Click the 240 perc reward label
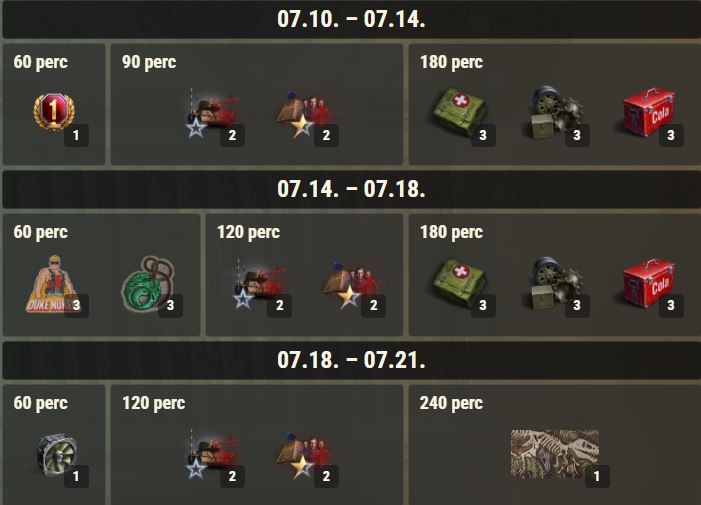 click(x=451, y=403)
